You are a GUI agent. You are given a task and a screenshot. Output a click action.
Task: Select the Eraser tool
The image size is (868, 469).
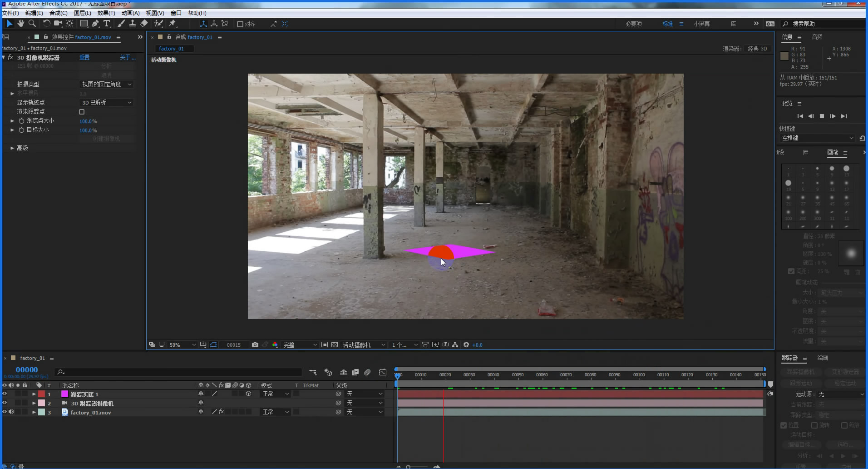pyautogui.click(x=144, y=24)
